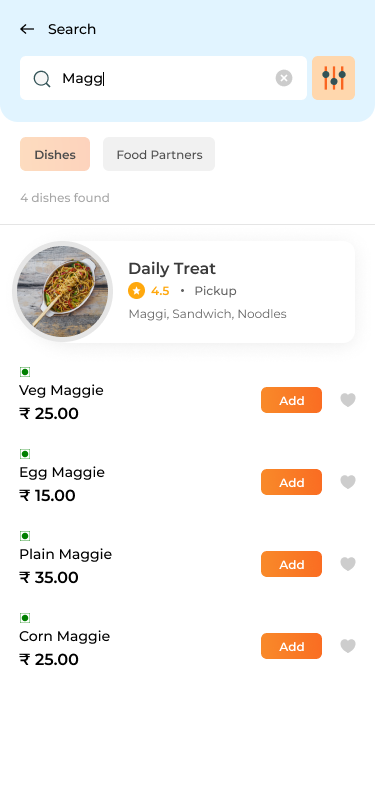Open the Daily Treat restaurant name

172,268
